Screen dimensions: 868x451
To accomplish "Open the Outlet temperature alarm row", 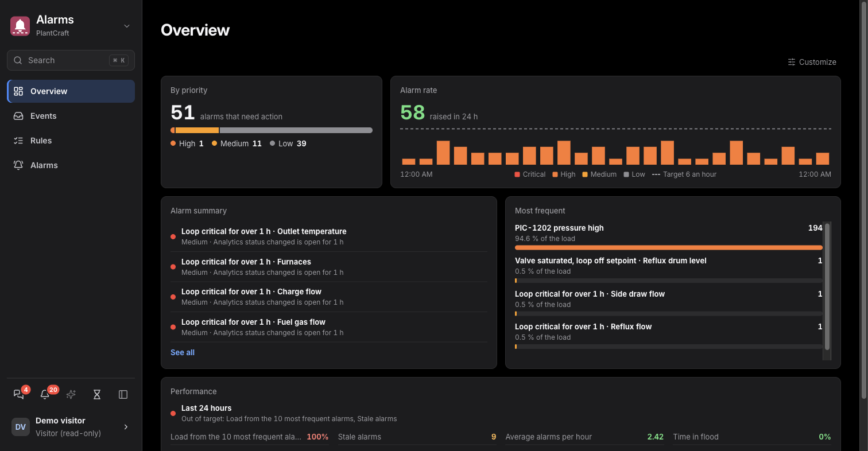I will click(x=328, y=236).
